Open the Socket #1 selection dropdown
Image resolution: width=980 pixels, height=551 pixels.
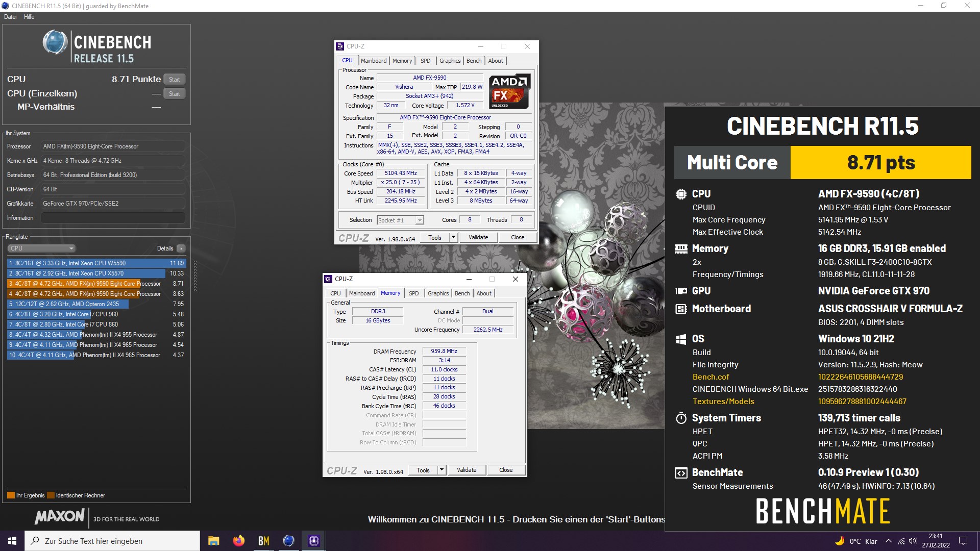[x=400, y=220]
